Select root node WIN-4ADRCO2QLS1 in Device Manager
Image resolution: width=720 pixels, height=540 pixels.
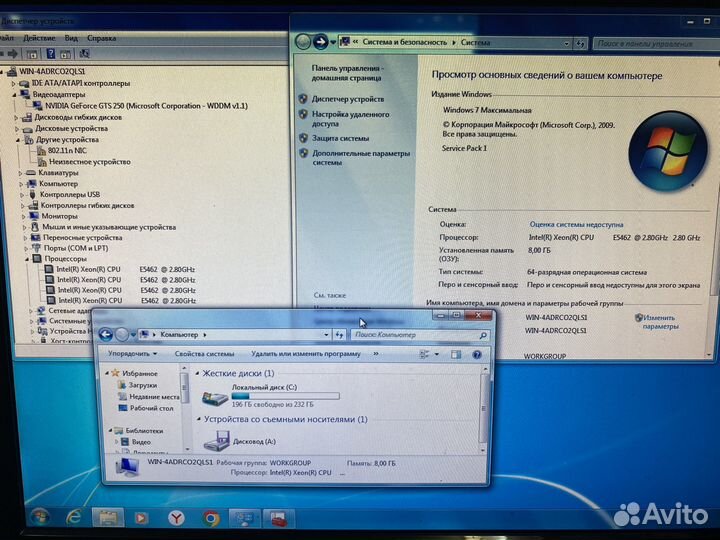tap(52, 71)
